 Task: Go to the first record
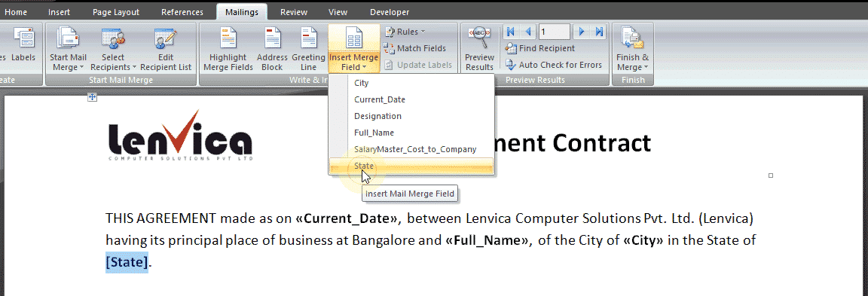(510, 32)
